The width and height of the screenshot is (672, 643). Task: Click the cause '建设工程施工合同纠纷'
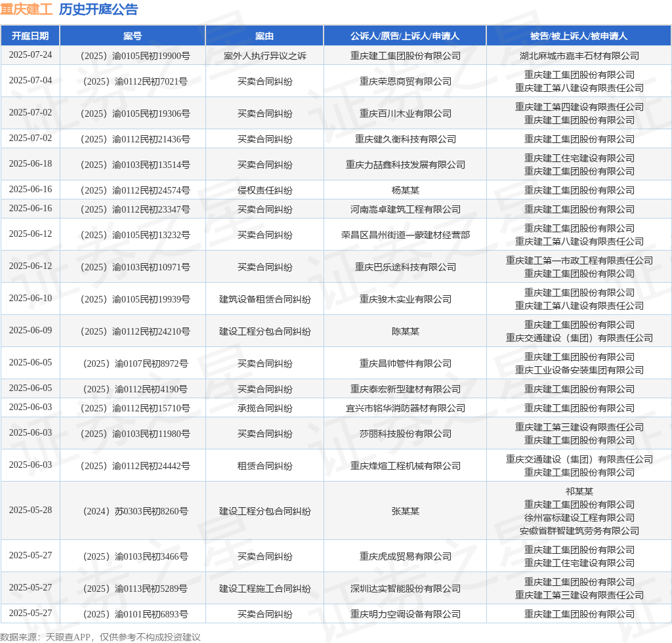265,589
